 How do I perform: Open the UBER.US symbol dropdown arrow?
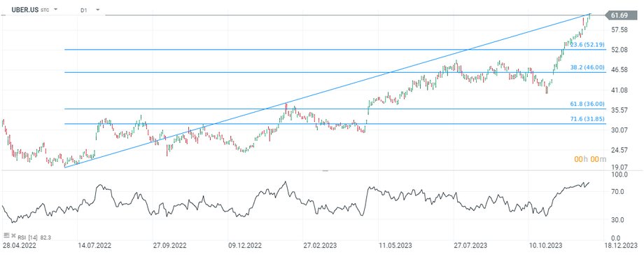point(56,9)
